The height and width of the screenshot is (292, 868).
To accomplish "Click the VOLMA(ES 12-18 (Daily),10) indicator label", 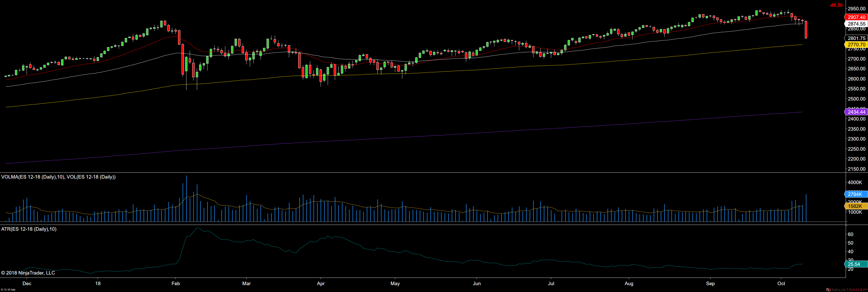I will pyautogui.click(x=33, y=177).
